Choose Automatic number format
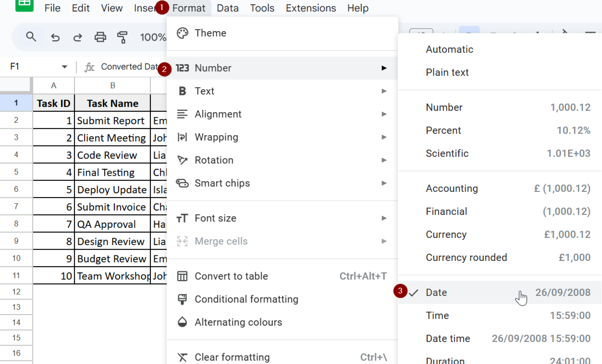 click(x=450, y=49)
